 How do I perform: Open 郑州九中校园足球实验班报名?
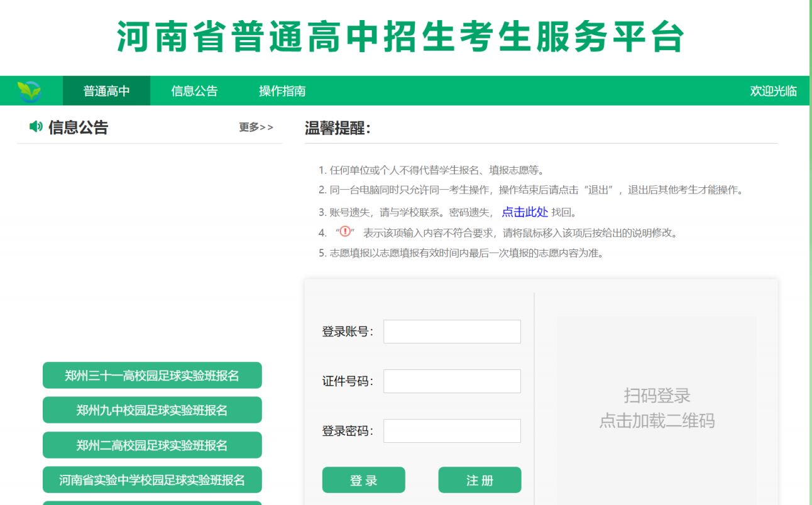point(152,410)
